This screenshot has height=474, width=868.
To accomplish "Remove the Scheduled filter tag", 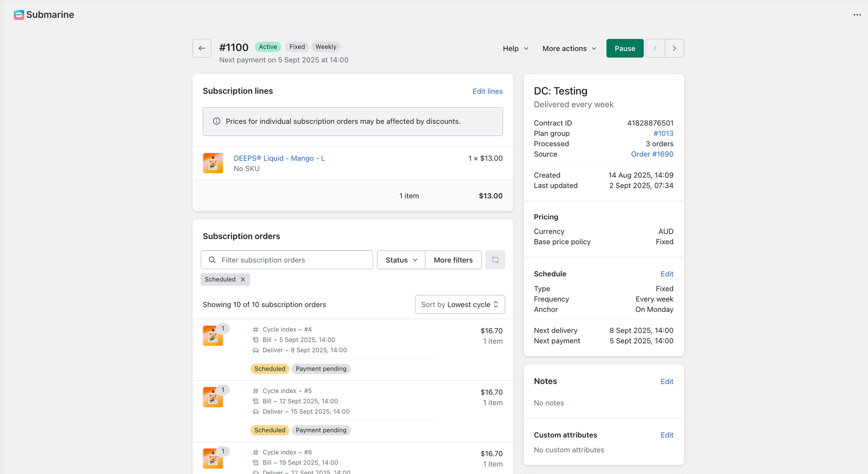I will [243, 279].
